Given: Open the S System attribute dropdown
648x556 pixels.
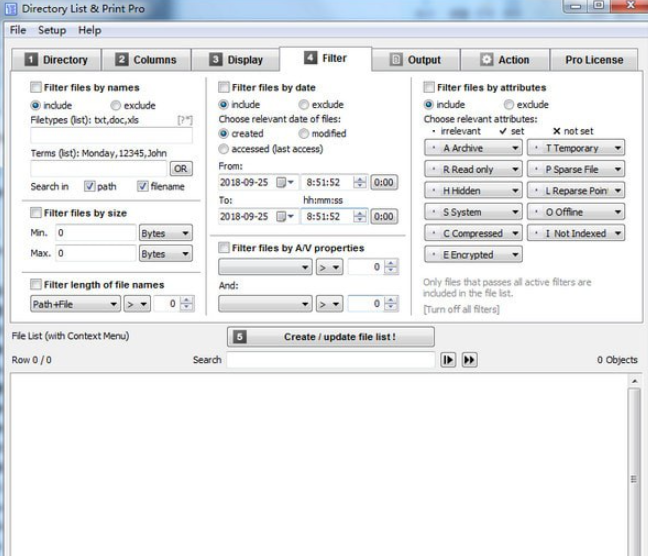Looking at the screenshot, I should [x=473, y=212].
